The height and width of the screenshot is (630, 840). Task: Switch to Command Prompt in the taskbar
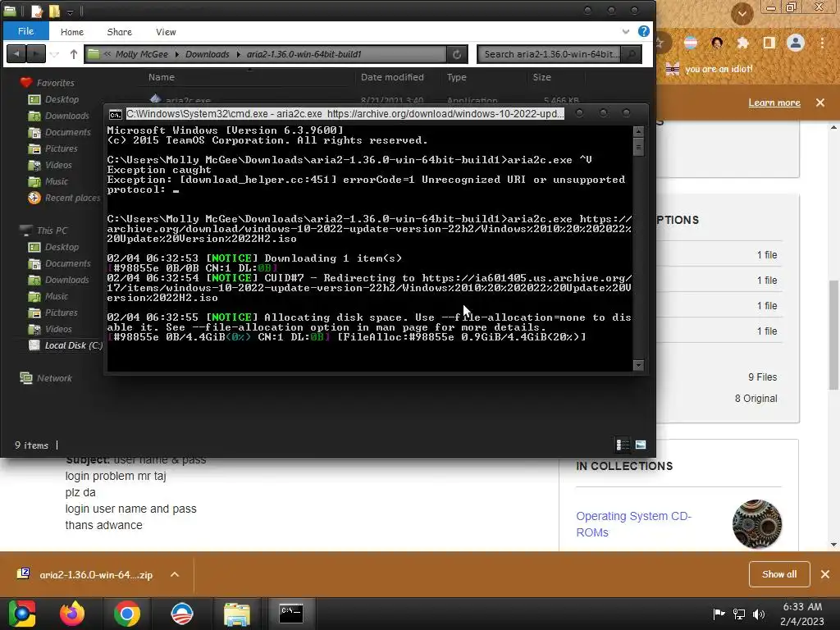[291, 613]
